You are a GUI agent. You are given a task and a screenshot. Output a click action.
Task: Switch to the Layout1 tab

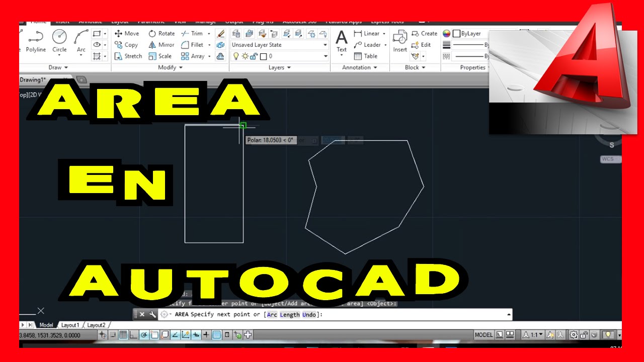70,325
